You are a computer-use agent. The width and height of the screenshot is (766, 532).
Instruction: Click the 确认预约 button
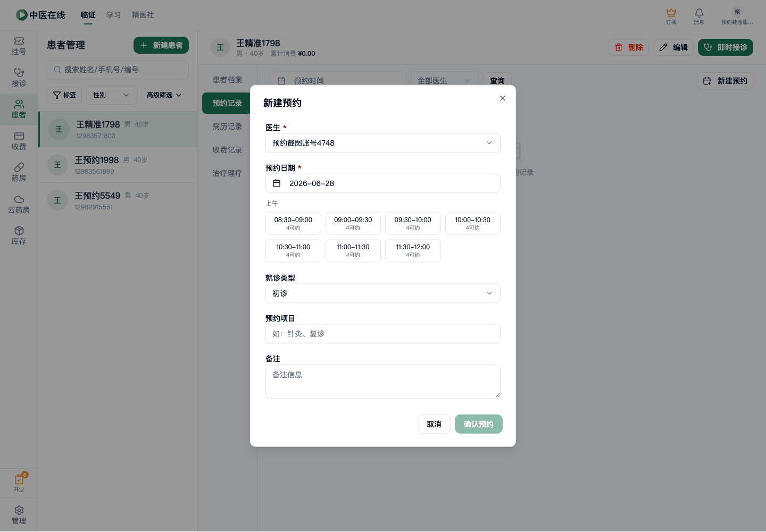click(x=479, y=424)
